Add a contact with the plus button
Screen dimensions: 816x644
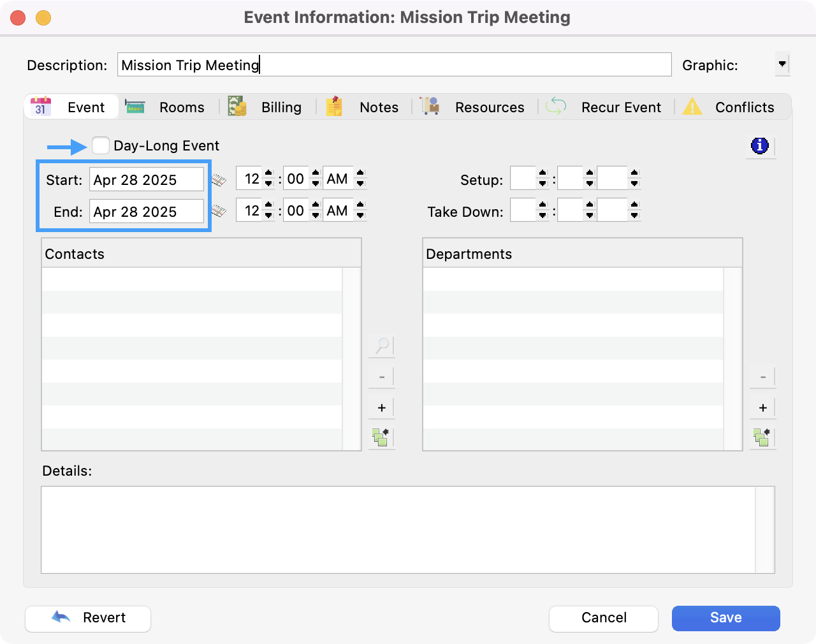(x=382, y=408)
